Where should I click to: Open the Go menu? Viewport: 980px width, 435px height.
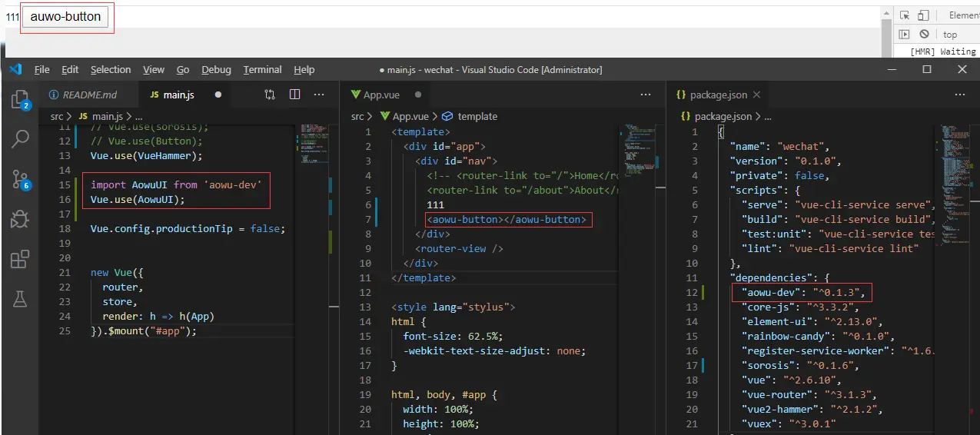pos(183,69)
